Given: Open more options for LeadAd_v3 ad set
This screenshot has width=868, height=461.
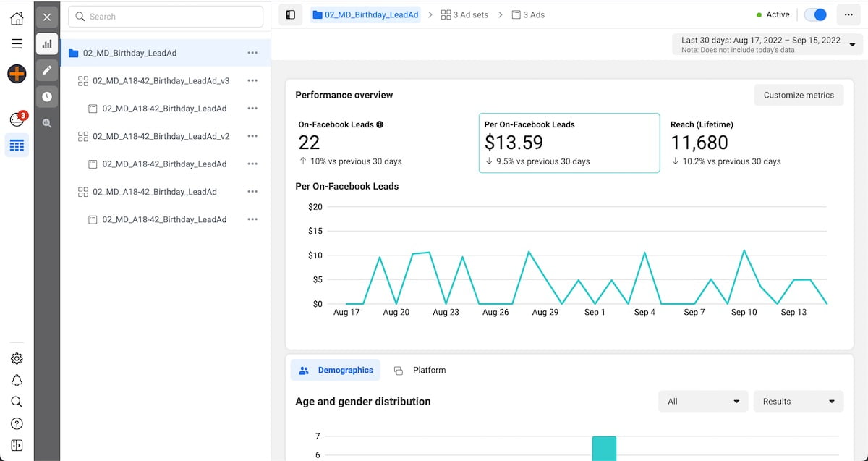Looking at the screenshot, I should point(252,81).
